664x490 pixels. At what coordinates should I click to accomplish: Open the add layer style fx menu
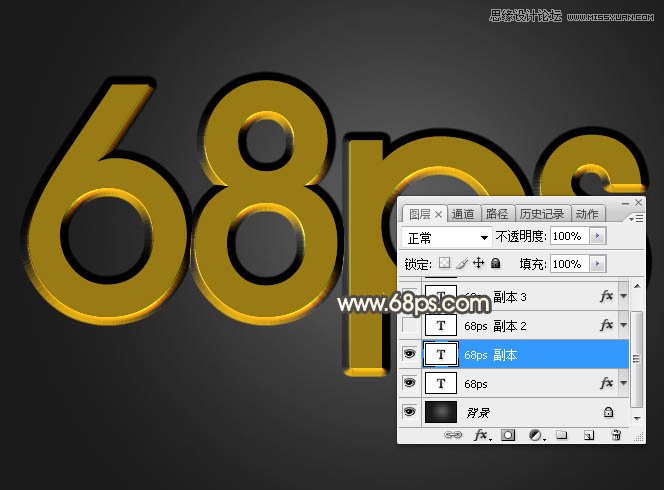click(482, 435)
